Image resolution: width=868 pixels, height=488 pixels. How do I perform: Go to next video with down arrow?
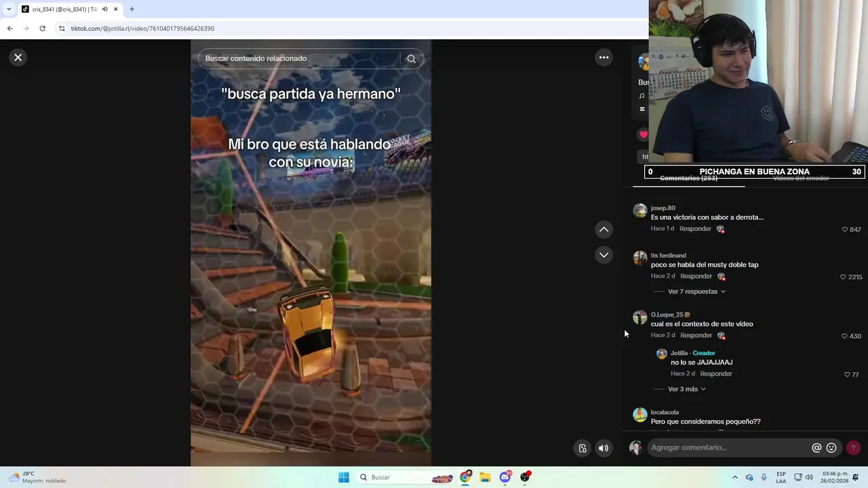[x=604, y=255]
